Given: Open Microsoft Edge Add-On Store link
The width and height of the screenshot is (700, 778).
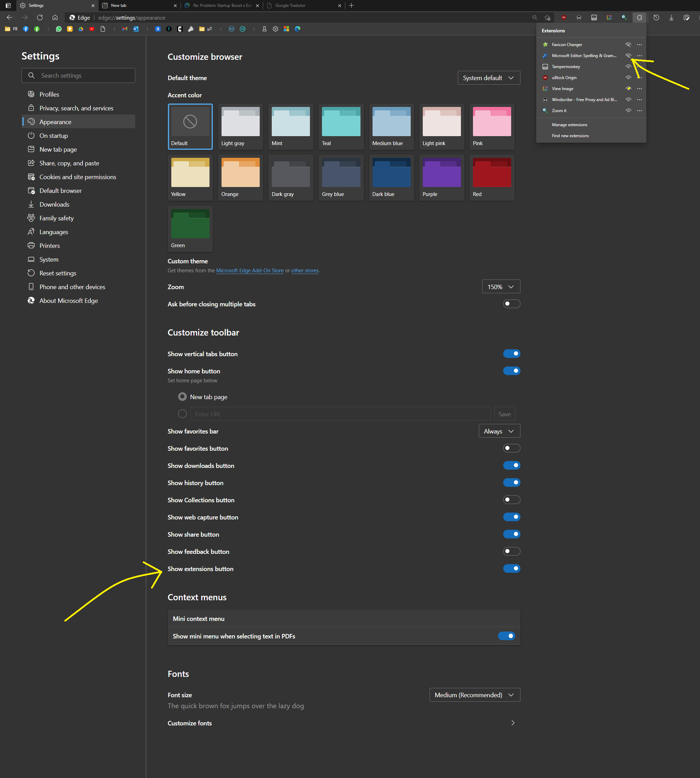Looking at the screenshot, I should [x=250, y=271].
